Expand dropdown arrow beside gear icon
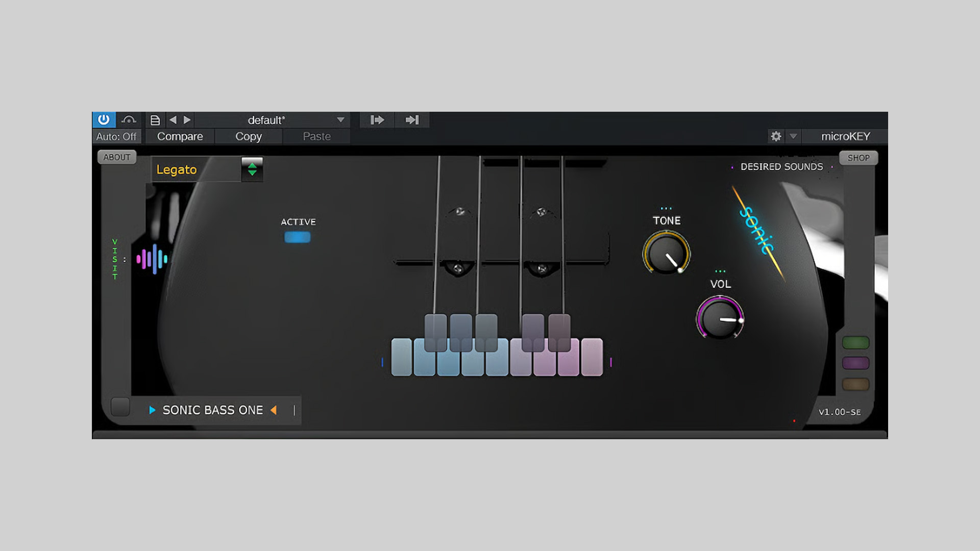The height and width of the screenshot is (551, 980). [x=793, y=136]
